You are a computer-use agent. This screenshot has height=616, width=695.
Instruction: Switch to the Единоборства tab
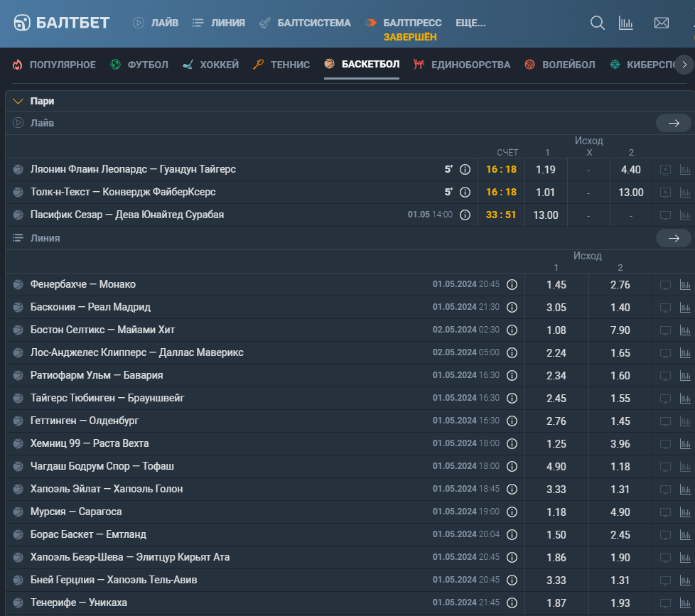tap(461, 65)
